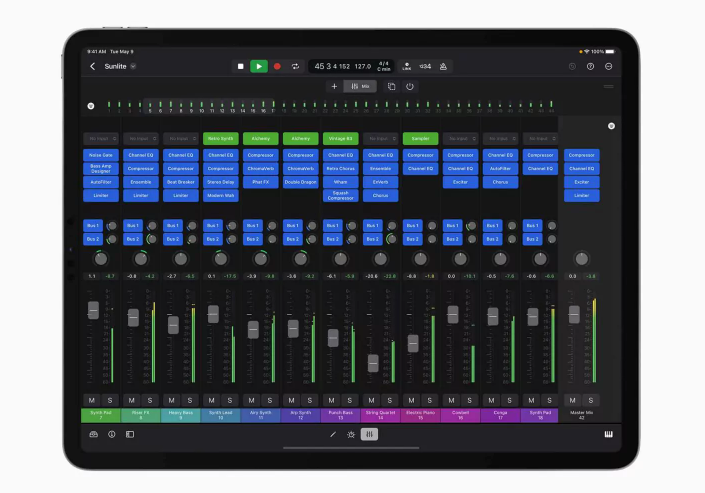Open the Sampler instrument slot
Screen dimensions: 705x493
(420, 139)
